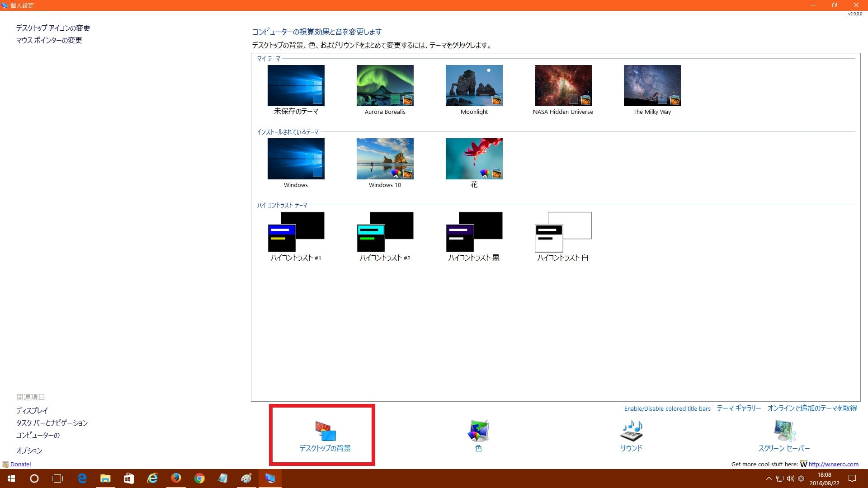The height and width of the screenshot is (488, 868).
Task: Open the paint palette taskbar app icon
Action: tap(246, 479)
